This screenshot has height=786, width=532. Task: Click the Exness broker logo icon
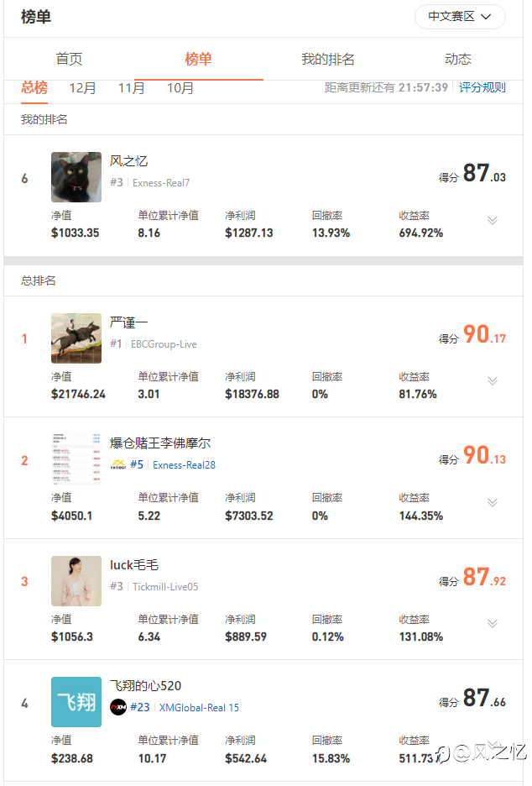[x=118, y=464]
